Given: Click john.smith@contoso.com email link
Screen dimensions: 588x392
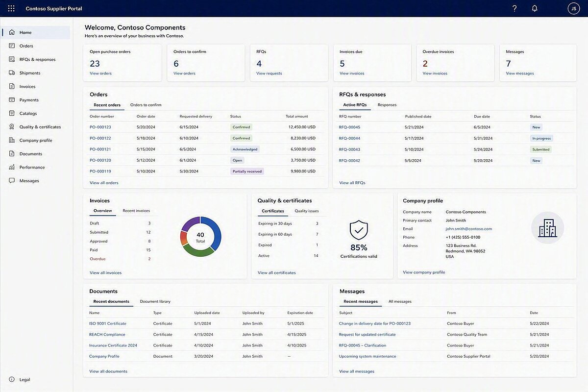Looking at the screenshot, I should click(x=469, y=229).
